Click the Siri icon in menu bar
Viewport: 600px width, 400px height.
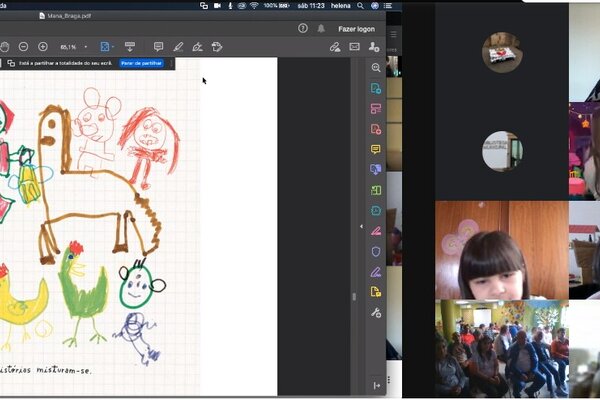[x=375, y=5]
